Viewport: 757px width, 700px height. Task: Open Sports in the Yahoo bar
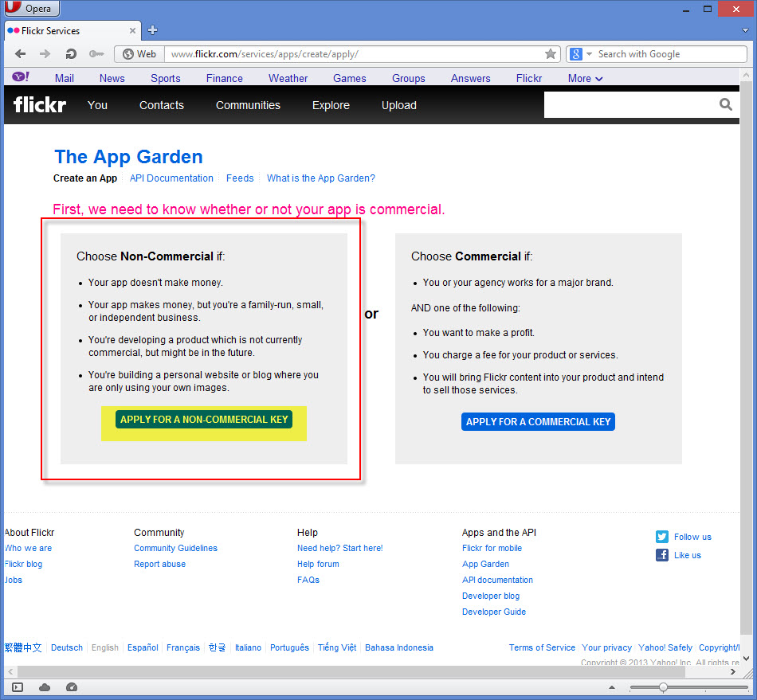pyautogui.click(x=166, y=78)
